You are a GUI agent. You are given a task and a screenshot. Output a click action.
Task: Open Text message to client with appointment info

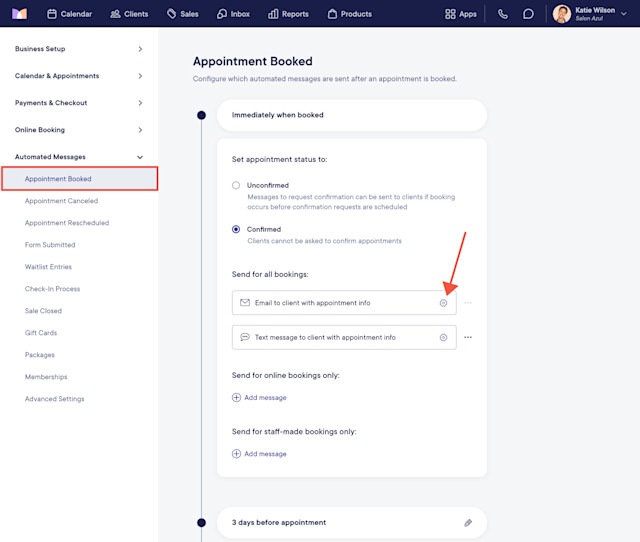pos(344,337)
